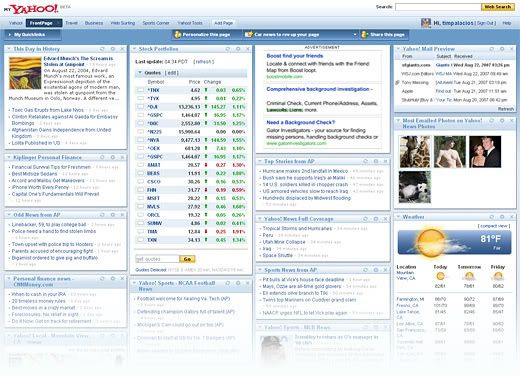
Task: Tick the FHN row checkbox
Action: click(140, 190)
